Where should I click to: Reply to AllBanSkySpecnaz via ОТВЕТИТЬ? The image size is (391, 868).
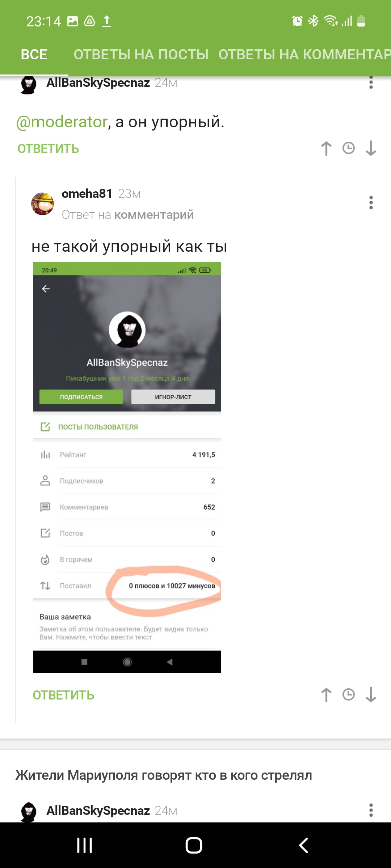48,149
